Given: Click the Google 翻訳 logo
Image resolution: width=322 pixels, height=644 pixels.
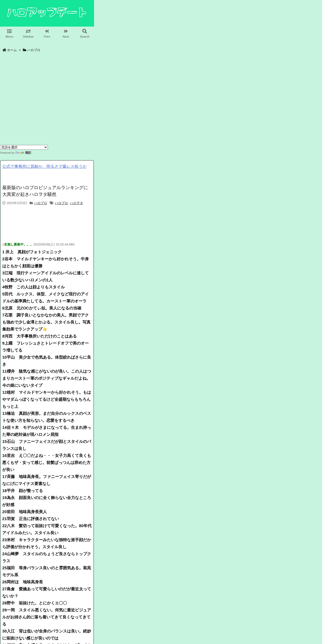Looking at the screenshot, I should pyautogui.click(x=23, y=153).
